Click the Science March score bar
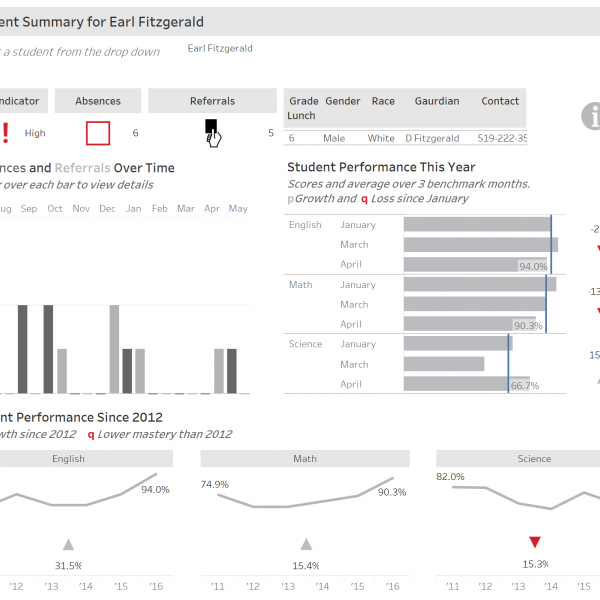This screenshot has width=600, height=600. (x=444, y=364)
